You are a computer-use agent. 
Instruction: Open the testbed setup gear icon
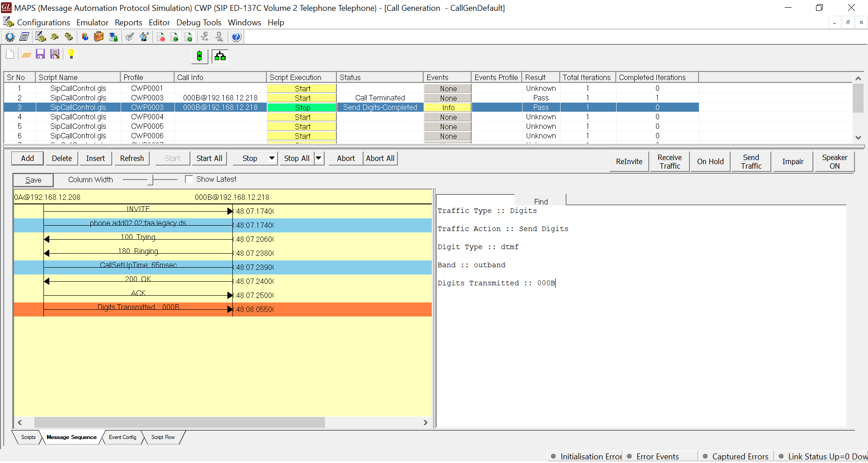(x=10, y=37)
